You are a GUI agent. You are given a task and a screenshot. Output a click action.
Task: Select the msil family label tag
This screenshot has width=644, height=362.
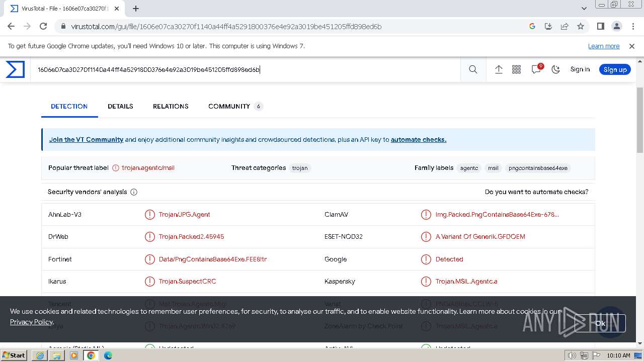[x=493, y=168]
